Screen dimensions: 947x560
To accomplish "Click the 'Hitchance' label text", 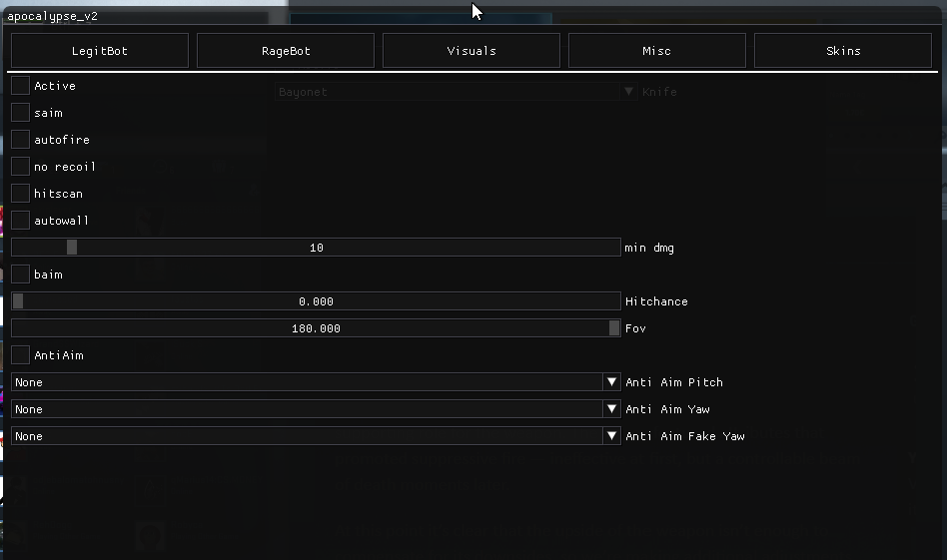I will [x=656, y=301].
